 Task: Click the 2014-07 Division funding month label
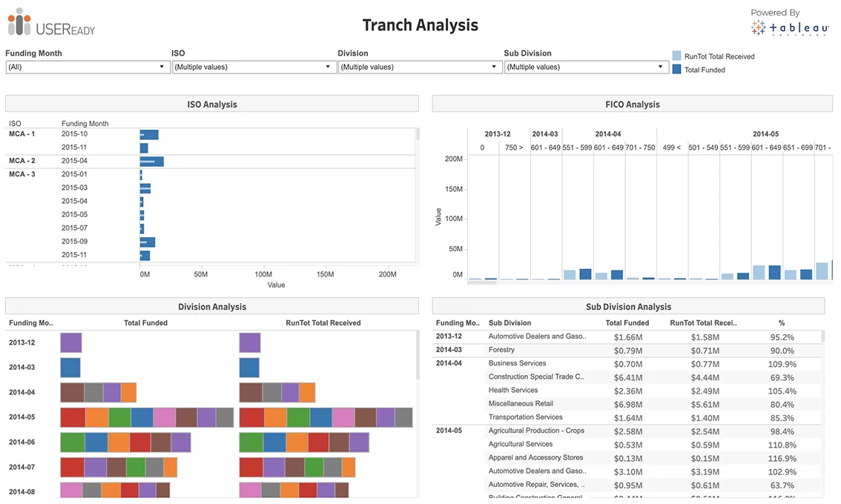(x=22, y=467)
